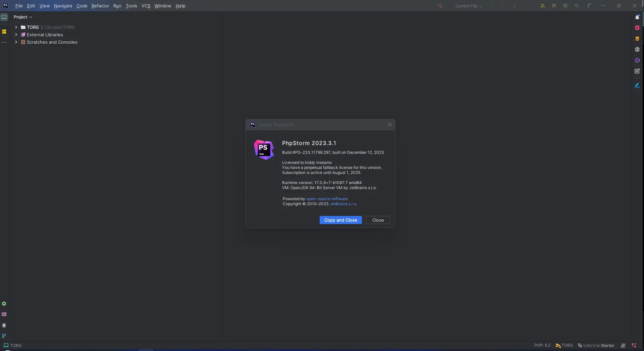Open the Window menu
Viewport: 644px width, 351px height.
(x=163, y=6)
